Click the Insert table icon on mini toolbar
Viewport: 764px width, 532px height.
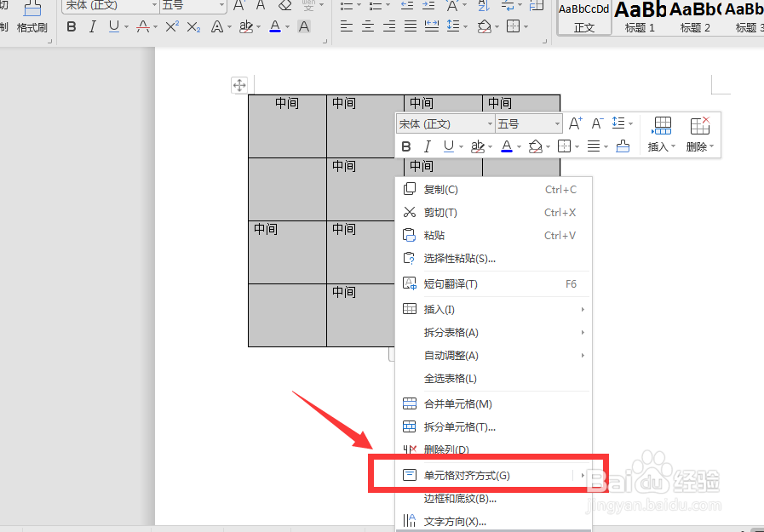[x=663, y=127]
